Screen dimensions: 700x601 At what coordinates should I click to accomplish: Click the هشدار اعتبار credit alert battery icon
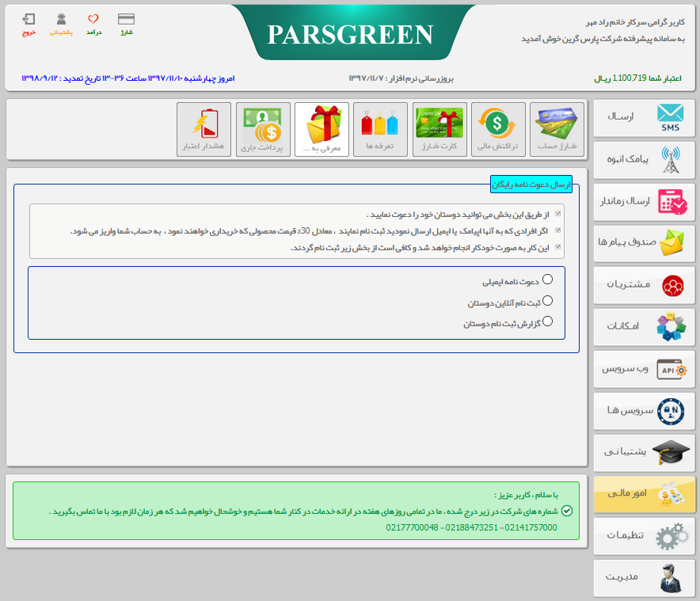(x=204, y=129)
